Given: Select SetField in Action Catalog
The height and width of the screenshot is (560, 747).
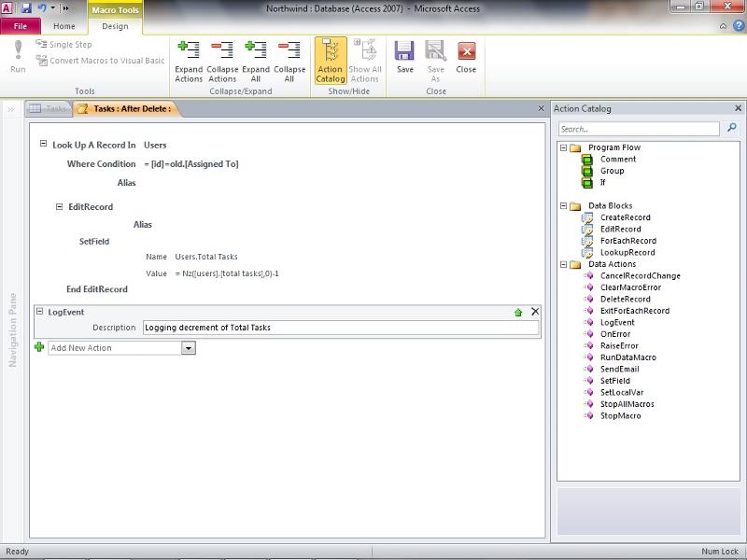Looking at the screenshot, I should tap(615, 381).
